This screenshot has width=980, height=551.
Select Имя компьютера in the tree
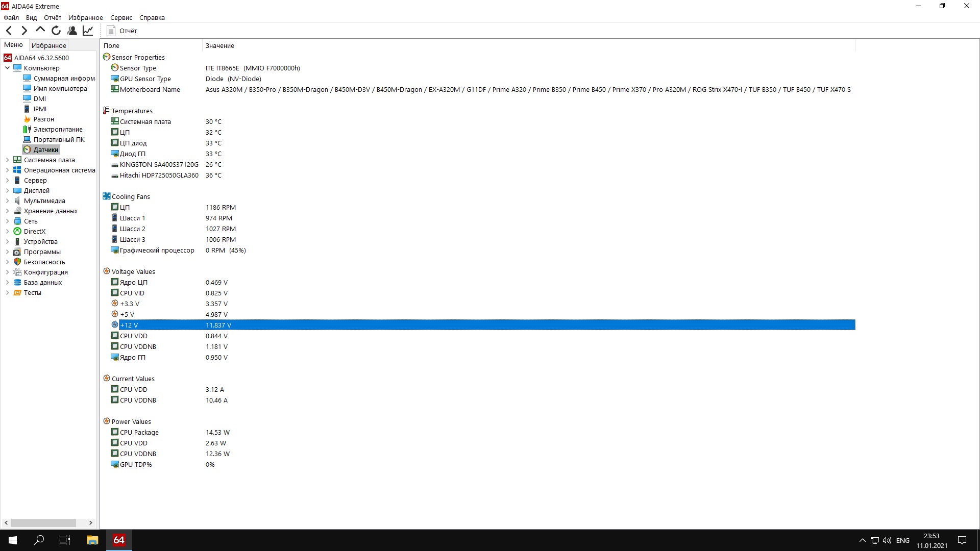point(55,88)
